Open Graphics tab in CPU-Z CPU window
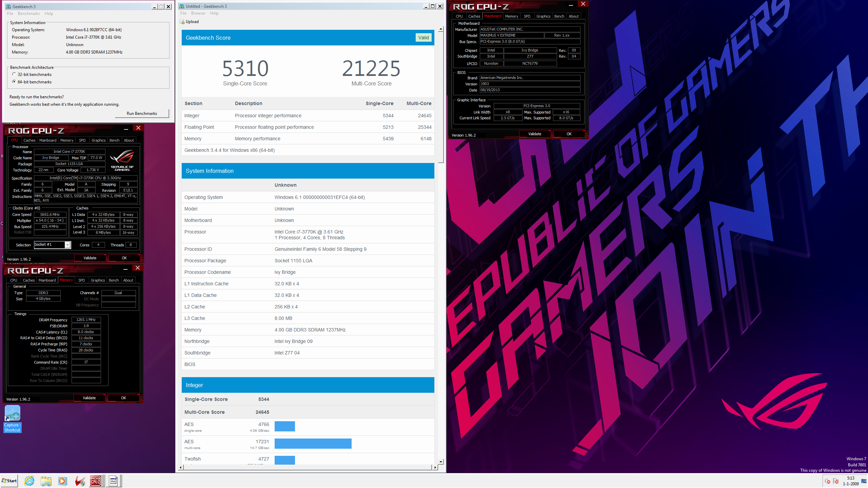This screenshot has width=868, height=488. [x=99, y=140]
